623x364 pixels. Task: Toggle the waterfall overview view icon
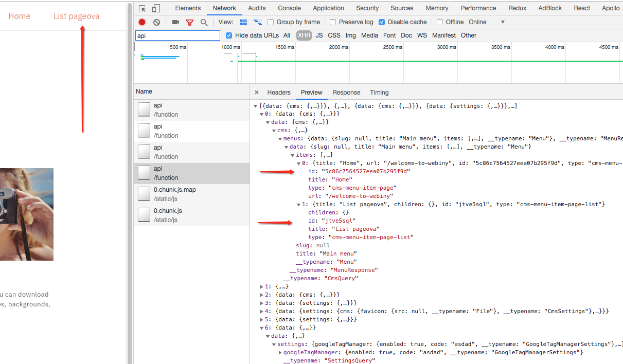click(257, 22)
